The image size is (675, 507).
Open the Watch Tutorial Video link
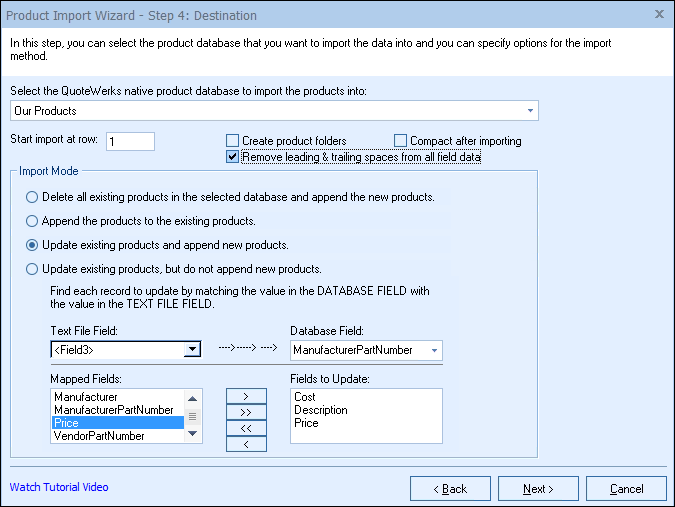[x=59, y=487]
